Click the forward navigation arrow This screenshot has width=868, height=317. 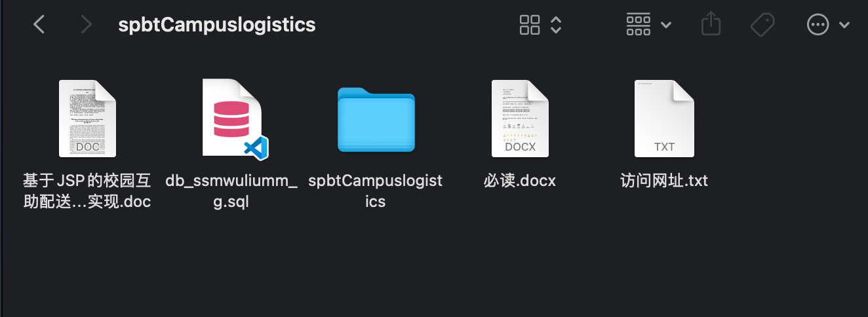[x=86, y=25]
